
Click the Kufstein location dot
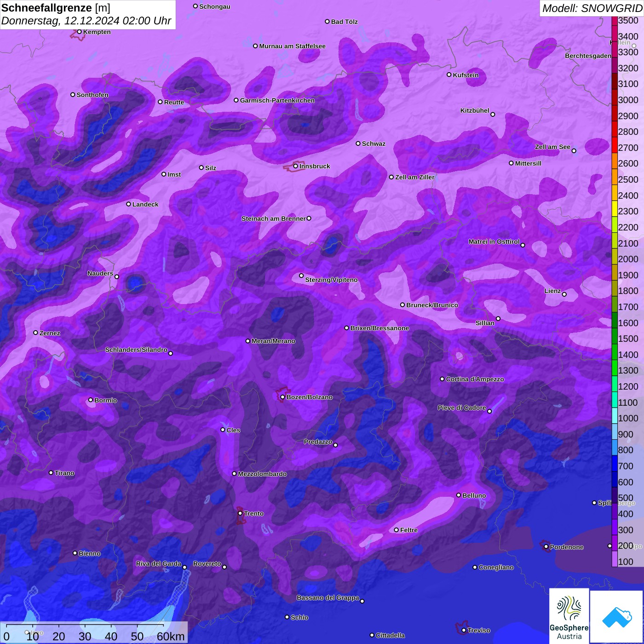tap(449, 75)
